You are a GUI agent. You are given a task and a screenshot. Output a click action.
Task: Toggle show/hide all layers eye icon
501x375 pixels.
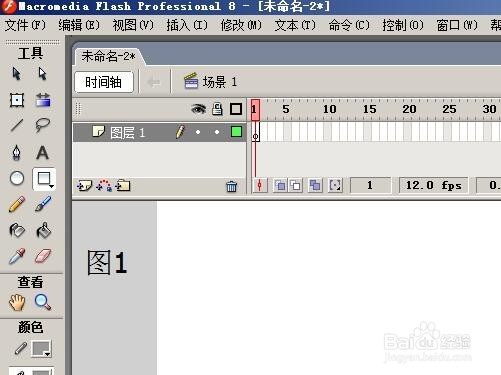198,109
